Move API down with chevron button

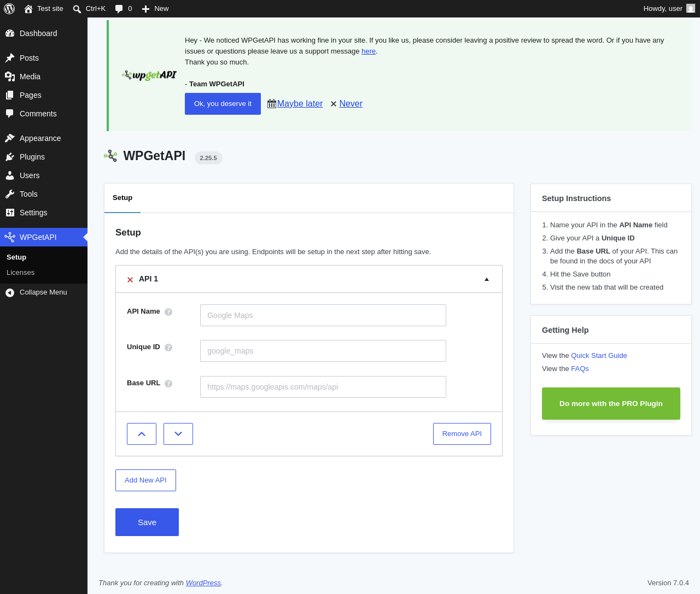pos(178,434)
